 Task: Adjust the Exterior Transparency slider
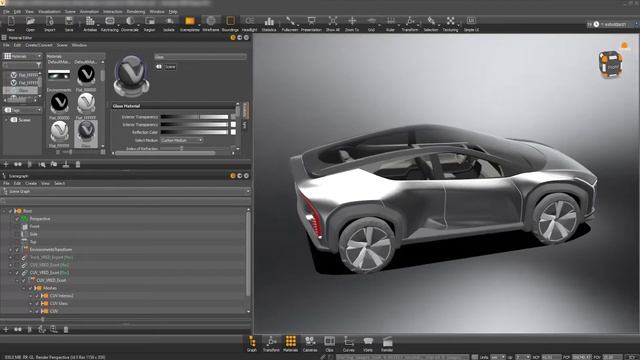[x=194, y=117]
